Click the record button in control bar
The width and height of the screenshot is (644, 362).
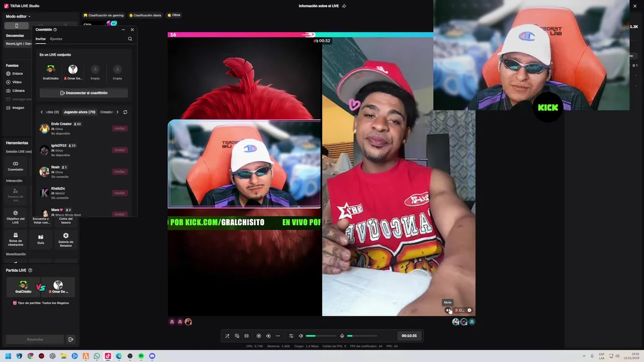pyautogui.click(x=259, y=336)
